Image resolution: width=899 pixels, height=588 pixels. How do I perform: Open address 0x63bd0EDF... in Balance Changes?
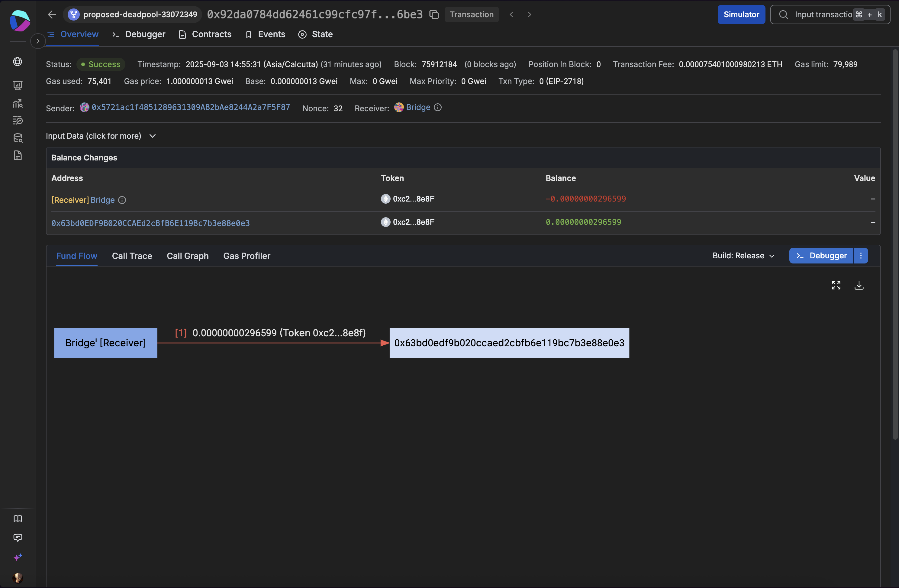pos(150,223)
